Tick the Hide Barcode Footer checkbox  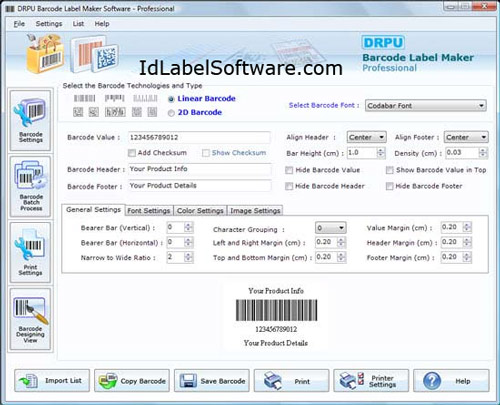(389, 186)
